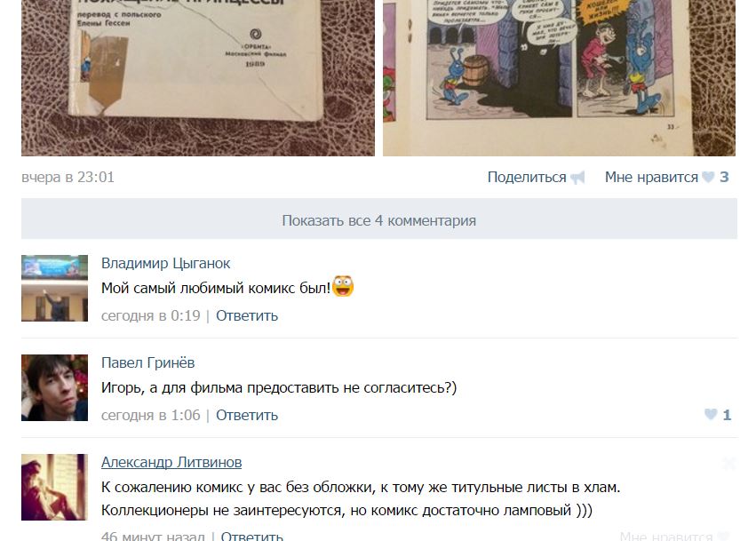Open Владимир Цыганок's profile name link
This screenshot has height=541, width=756.
165,263
